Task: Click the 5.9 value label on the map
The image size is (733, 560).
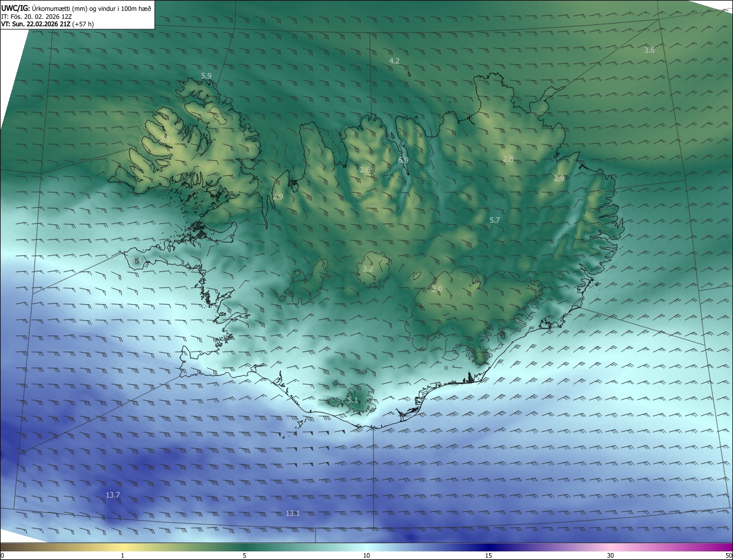Action: click(206, 76)
